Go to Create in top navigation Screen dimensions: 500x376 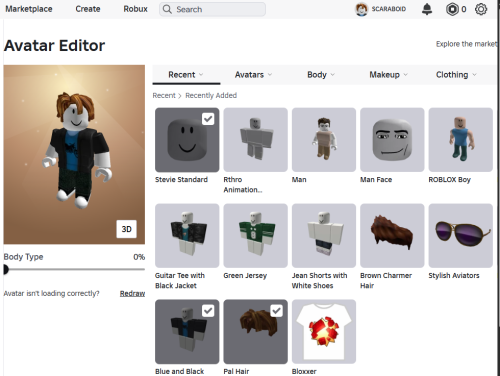click(88, 9)
